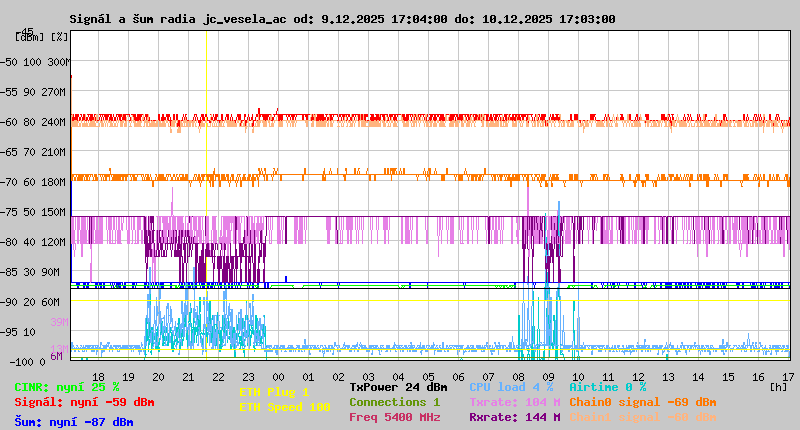Click the Chain0 signal -69 dBm legend entry
Screen dimensions: 800x430
tap(642, 402)
